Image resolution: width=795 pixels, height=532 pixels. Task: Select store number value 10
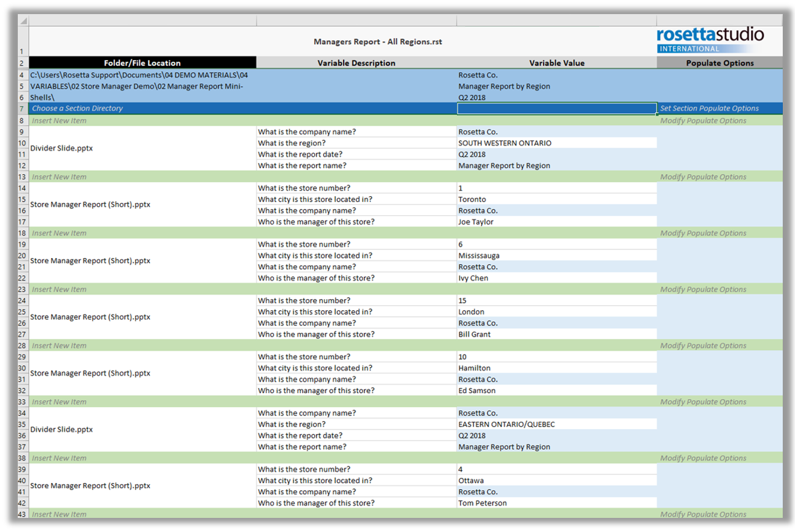click(556, 357)
